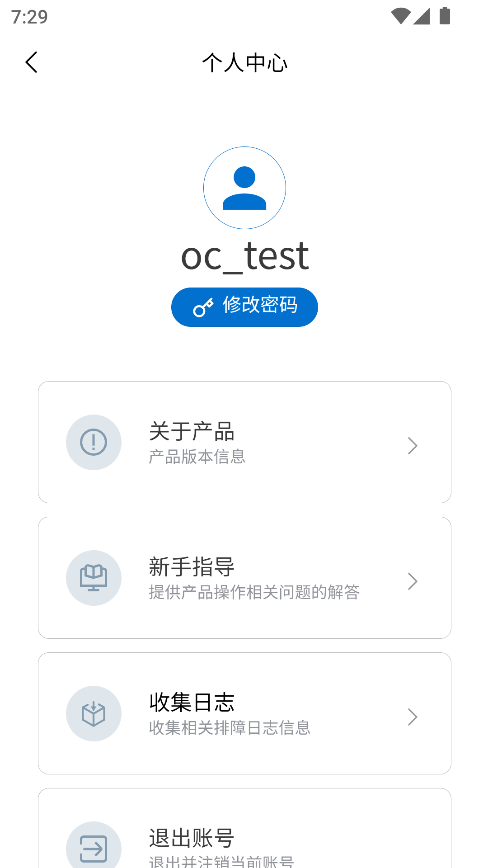Open the 新手指导 menu entry title
The image size is (488, 868).
point(192,567)
